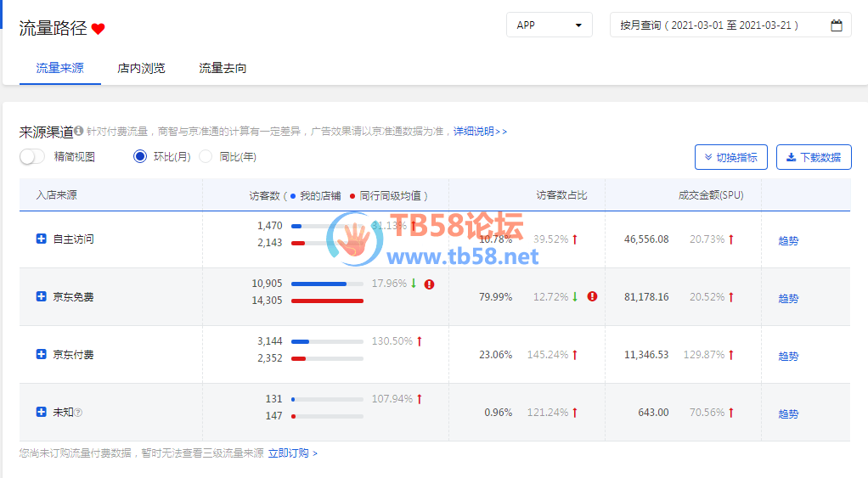
Task: Expand the 京东付费 source row
Action: (41, 354)
